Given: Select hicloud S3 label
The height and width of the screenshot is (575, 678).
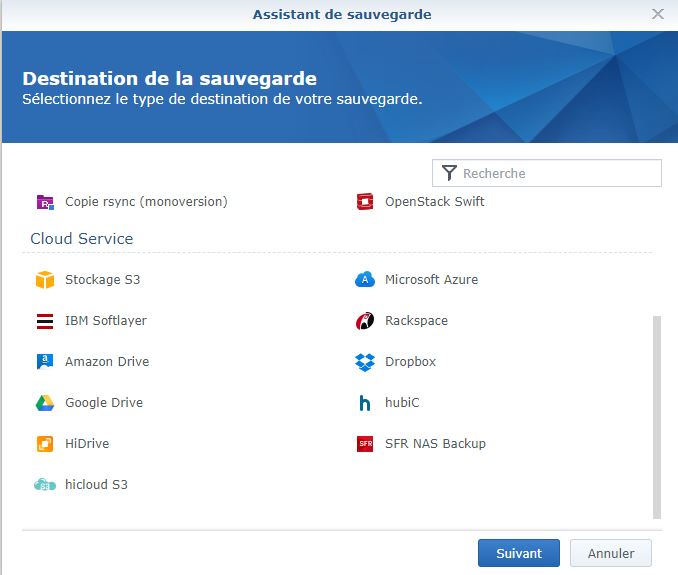Looking at the screenshot, I should [96, 485].
